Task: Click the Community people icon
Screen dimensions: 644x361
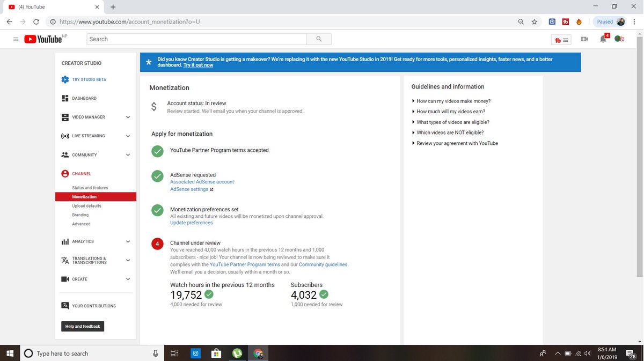Action: [65, 155]
